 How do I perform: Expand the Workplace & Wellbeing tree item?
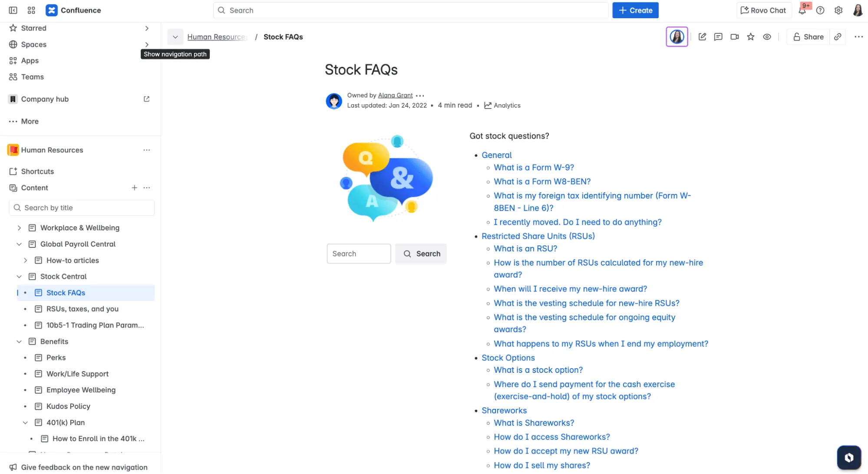[19, 228]
